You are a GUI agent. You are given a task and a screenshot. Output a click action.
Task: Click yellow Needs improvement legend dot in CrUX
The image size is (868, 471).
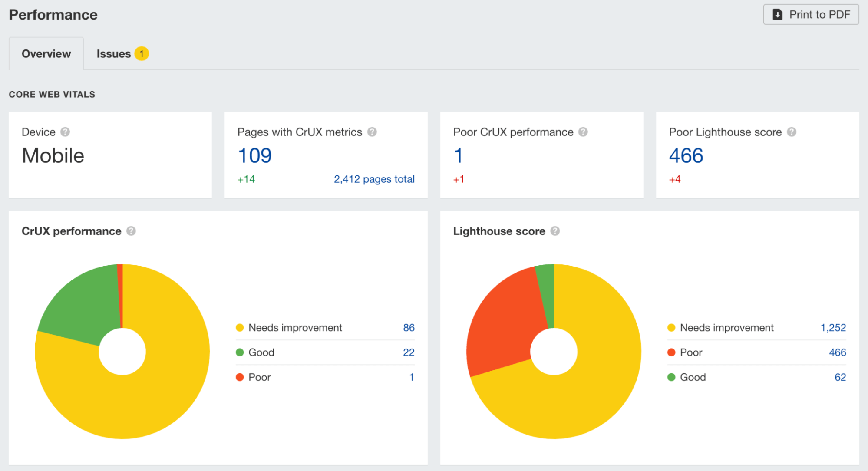click(240, 328)
